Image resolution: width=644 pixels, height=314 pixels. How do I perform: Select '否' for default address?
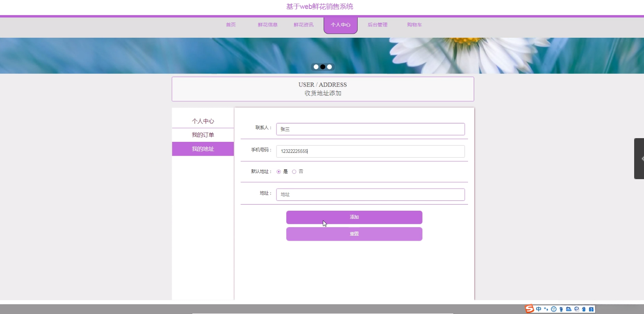click(294, 172)
